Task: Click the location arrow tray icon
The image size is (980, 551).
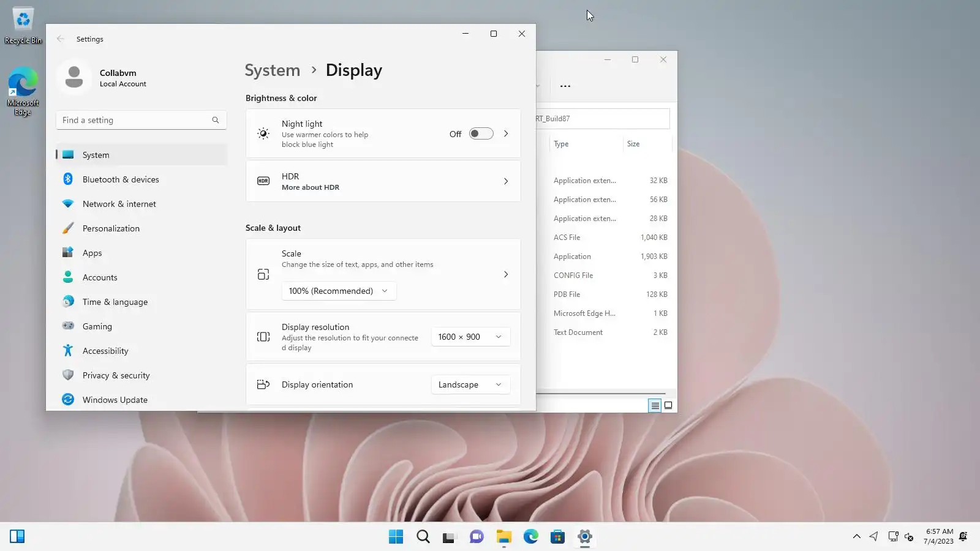Action: click(x=874, y=537)
